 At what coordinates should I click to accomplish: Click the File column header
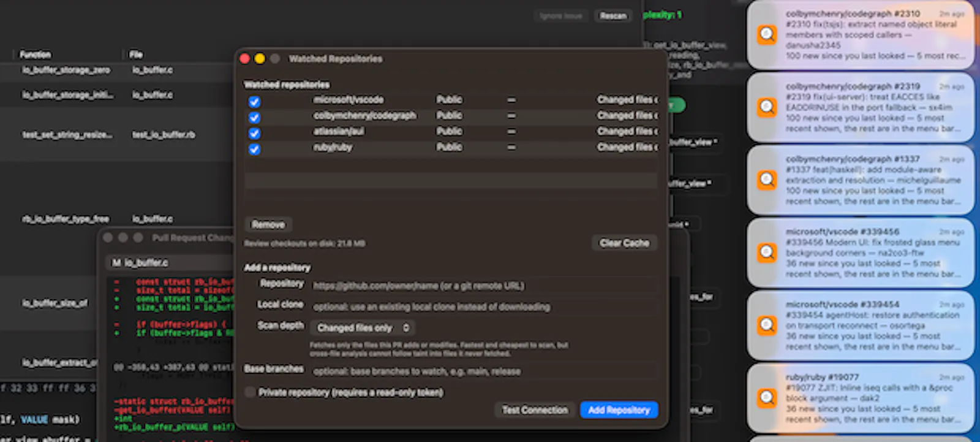[136, 55]
